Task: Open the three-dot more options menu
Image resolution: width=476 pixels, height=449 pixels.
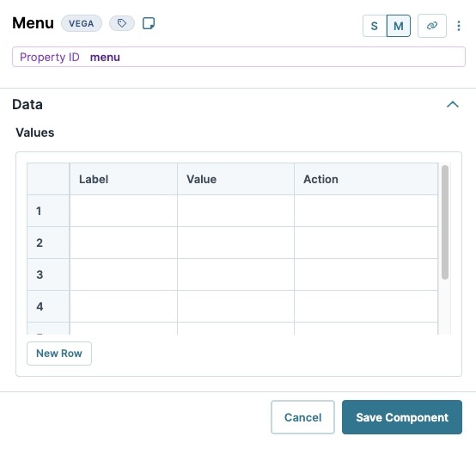Action: tap(459, 26)
